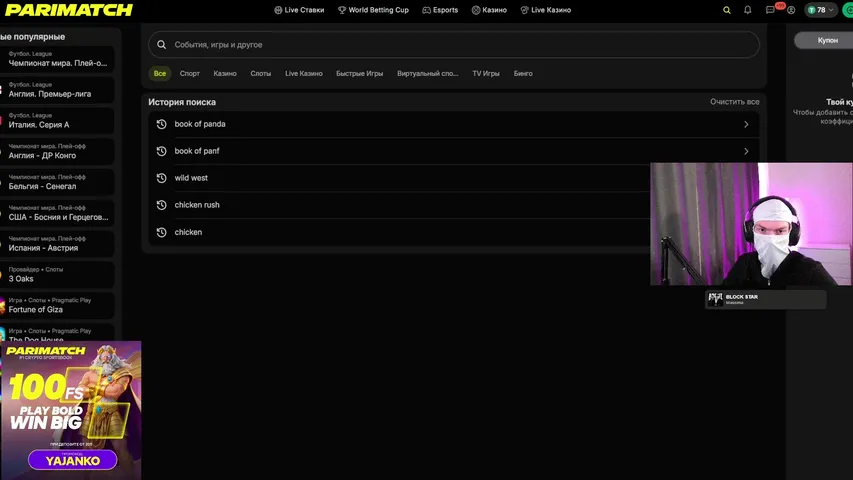Open Англия - ДР Конго match
This screenshot has height=480, width=853.
pyautogui.click(x=57, y=151)
